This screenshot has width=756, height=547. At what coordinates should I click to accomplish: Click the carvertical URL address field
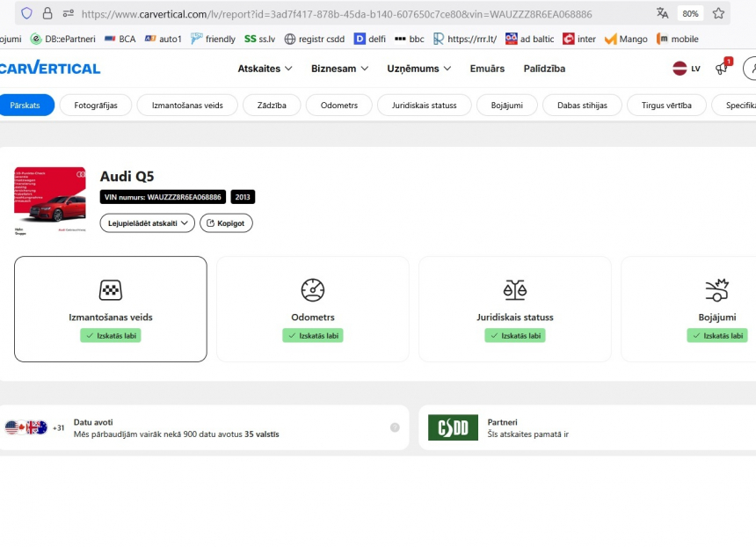point(337,14)
